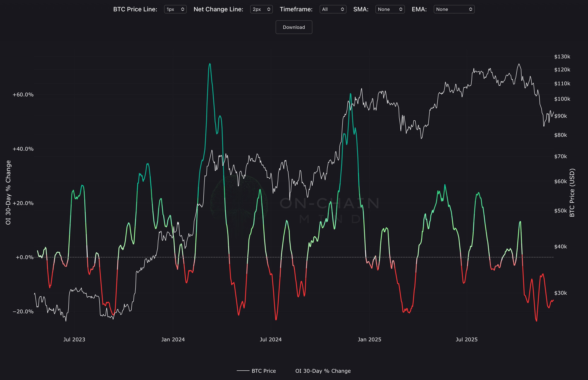Click the OI 30-Day % Change axis title
This screenshot has height=380, width=588.
pos(8,193)
